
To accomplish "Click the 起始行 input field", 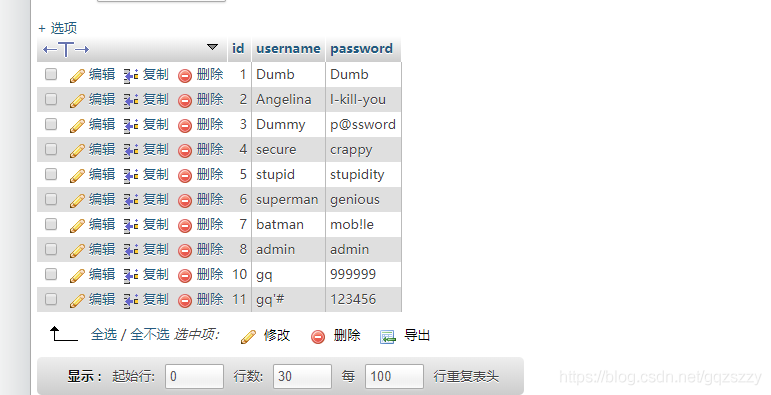I will [194, 376].
